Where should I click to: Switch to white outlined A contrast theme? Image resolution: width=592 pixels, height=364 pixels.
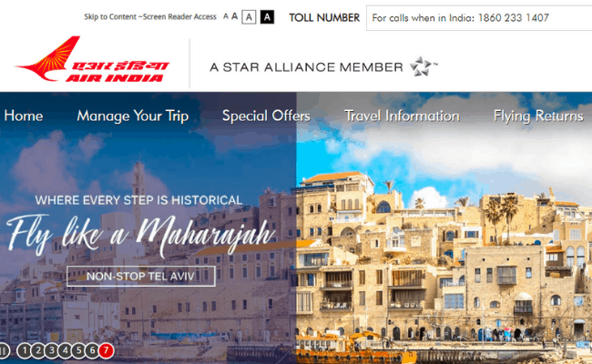[249, 17]
